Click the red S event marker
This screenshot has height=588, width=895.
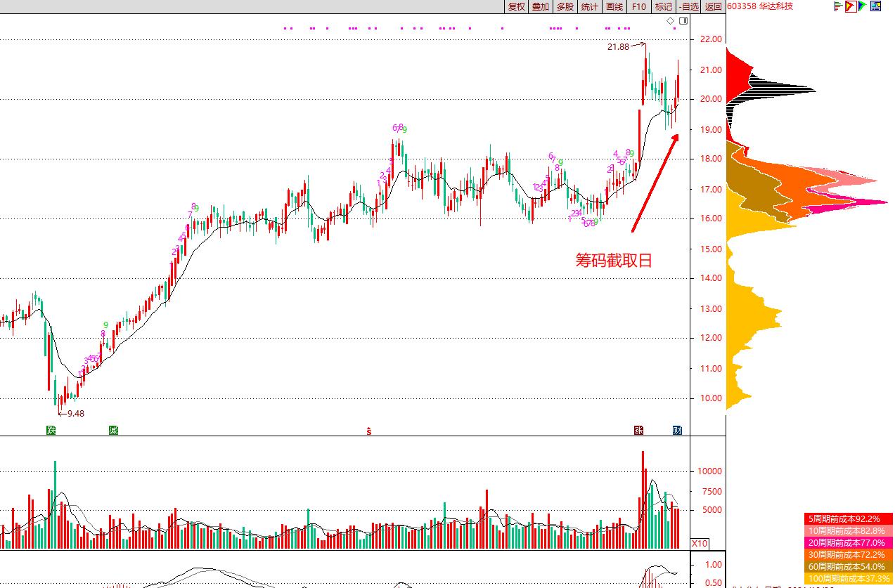coord(368,431)
